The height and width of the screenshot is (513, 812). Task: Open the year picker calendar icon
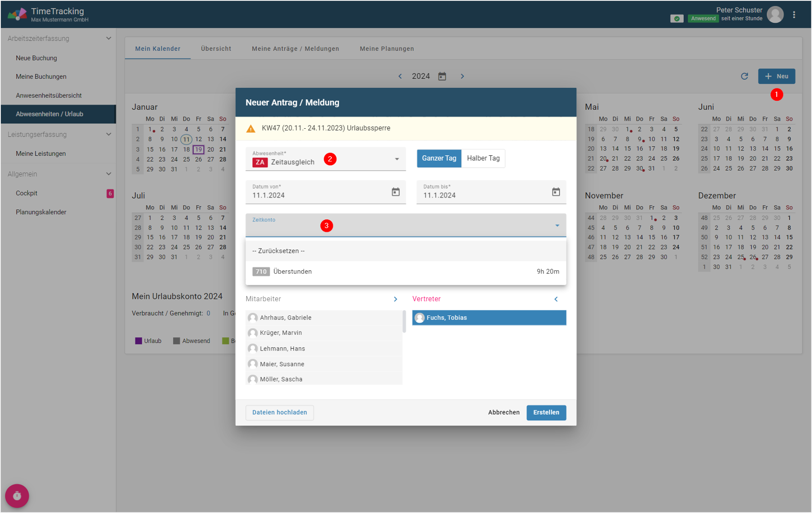coord(442,76)
